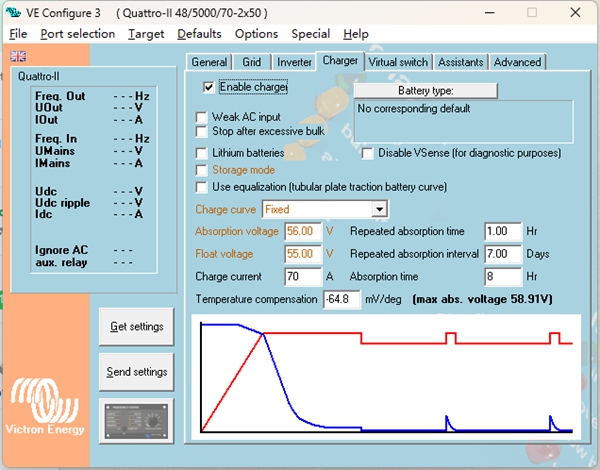Open the Advanced tab
The image size is (600, 470).
tap(517, 62)
